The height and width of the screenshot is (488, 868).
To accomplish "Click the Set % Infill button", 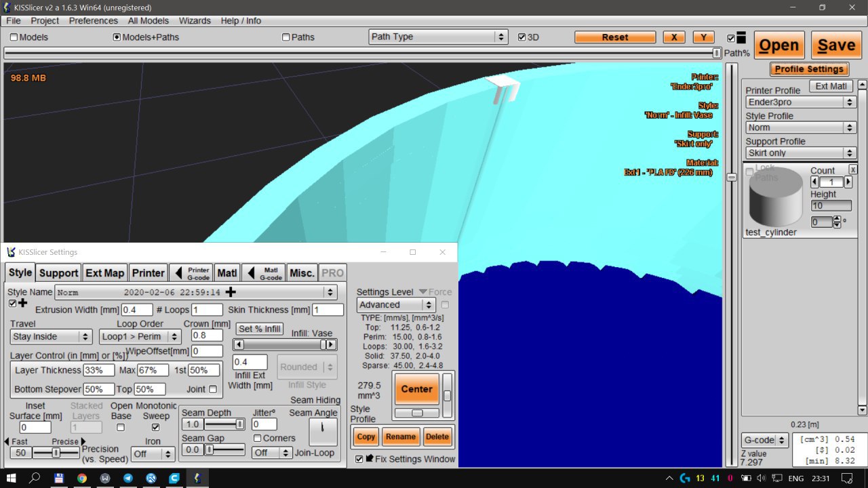I will click(260, 329).
